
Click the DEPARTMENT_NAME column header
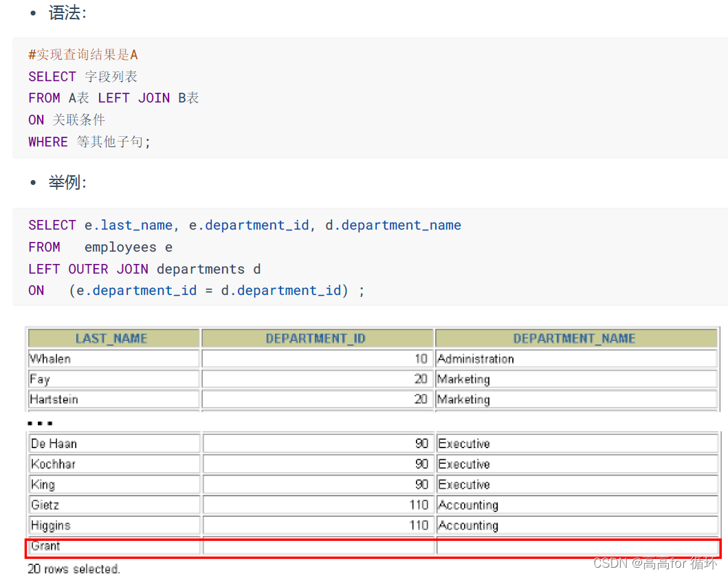pyautogui.click(x=576, y=338)
